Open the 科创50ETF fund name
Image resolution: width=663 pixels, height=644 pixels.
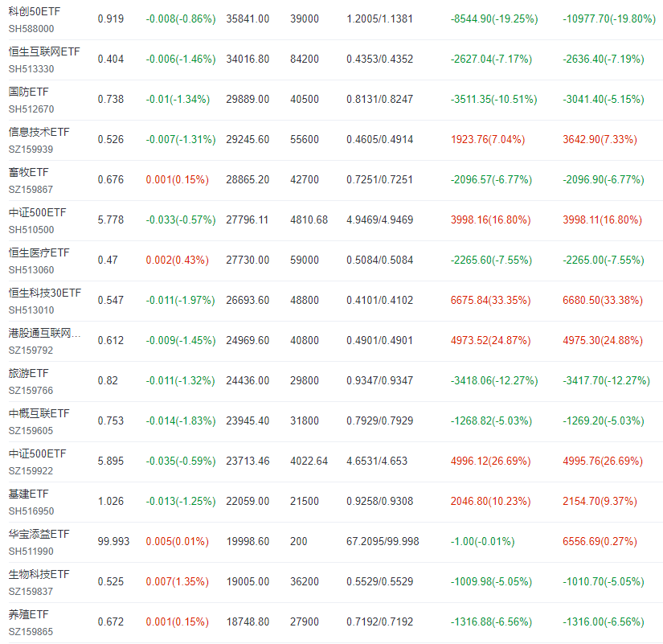(35, 11)
